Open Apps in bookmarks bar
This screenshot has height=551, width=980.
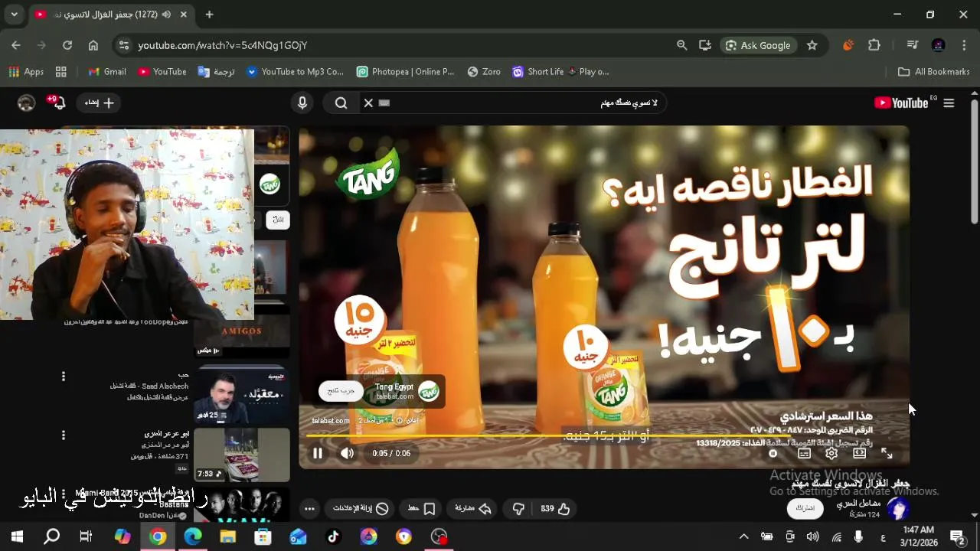point(26,71)
